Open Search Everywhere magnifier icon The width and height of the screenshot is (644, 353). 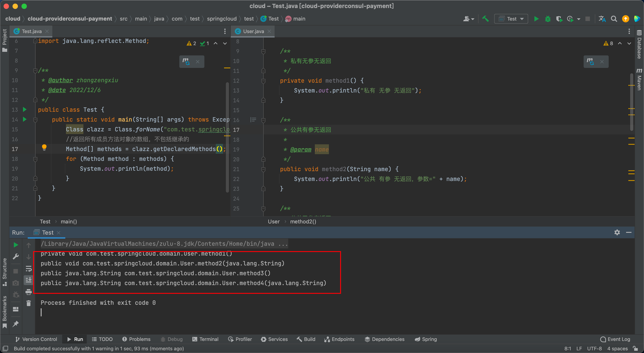pyautogui.click(x=614, y=19)
